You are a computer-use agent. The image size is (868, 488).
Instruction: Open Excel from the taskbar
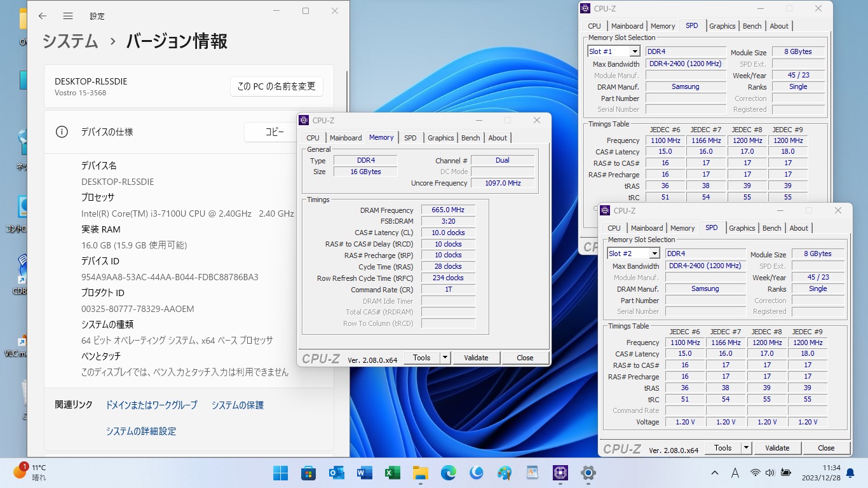coord(392,473)
